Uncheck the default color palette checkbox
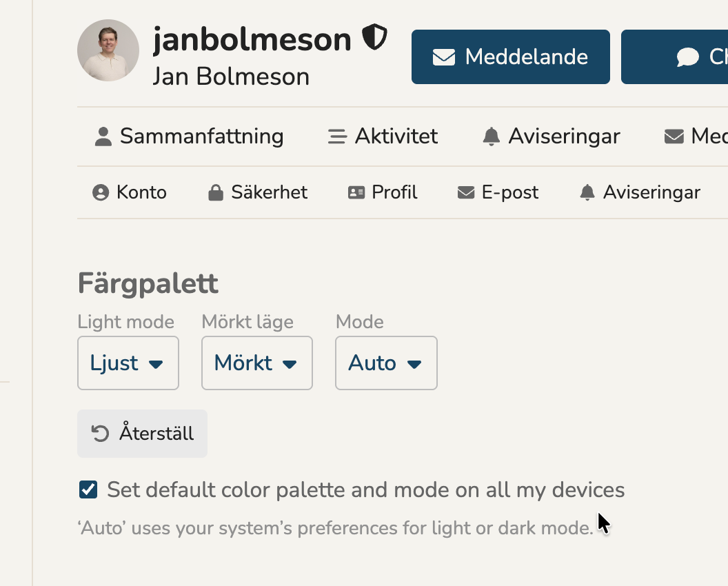This screenshot has width=728, height=586. click(88, 490)
